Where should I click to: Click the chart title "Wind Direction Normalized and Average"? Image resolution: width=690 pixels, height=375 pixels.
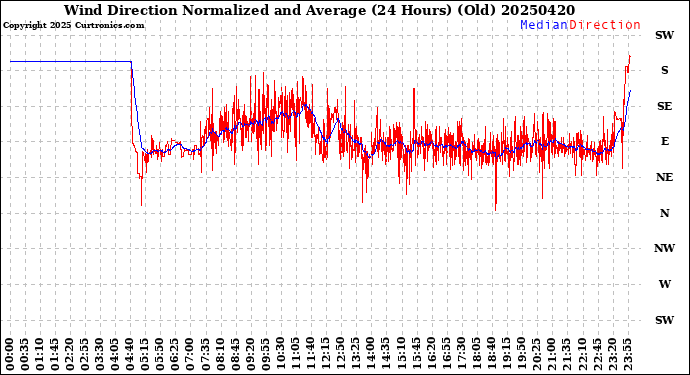coord(215,10)
